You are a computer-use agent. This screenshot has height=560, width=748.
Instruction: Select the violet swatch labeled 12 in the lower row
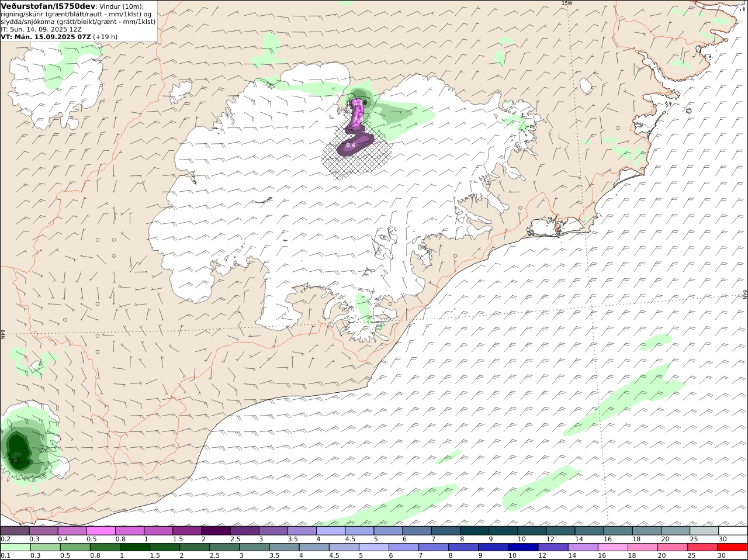(553, 548)
